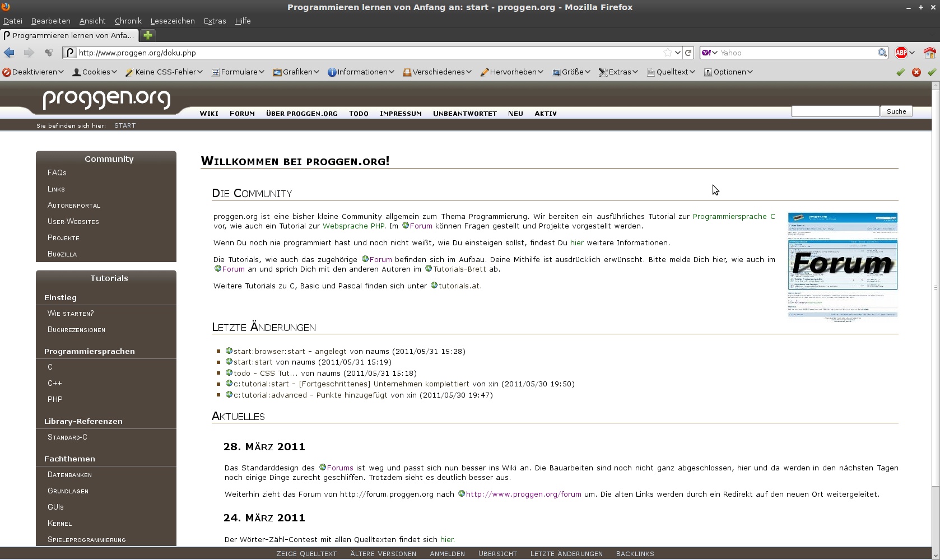Click the Suche button
This screenshot has width=940, height=560.
[x=896, y=111]
